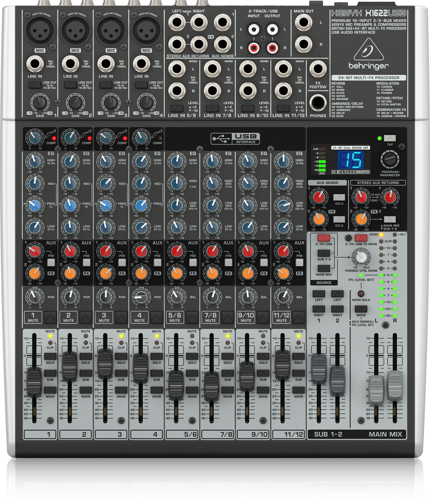Click the channel 2 EQ HIGH knob
430x504 pixels.
coord(70,161)
